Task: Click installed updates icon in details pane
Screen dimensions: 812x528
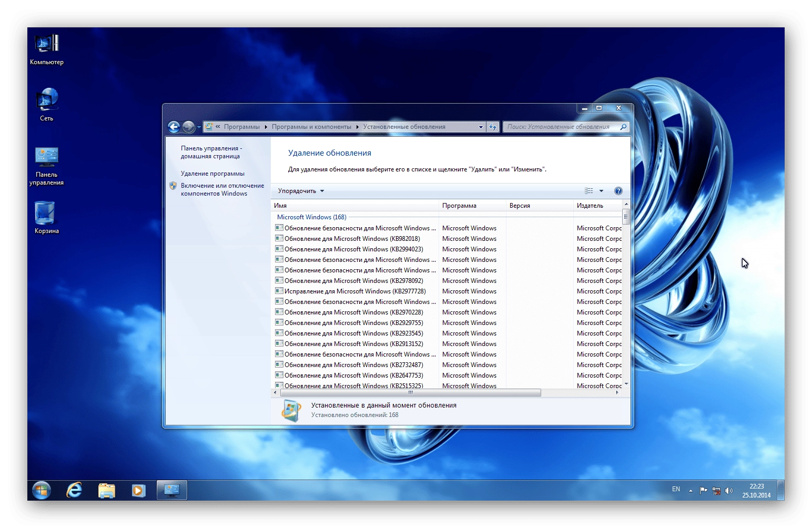Action: pos(291,410)
